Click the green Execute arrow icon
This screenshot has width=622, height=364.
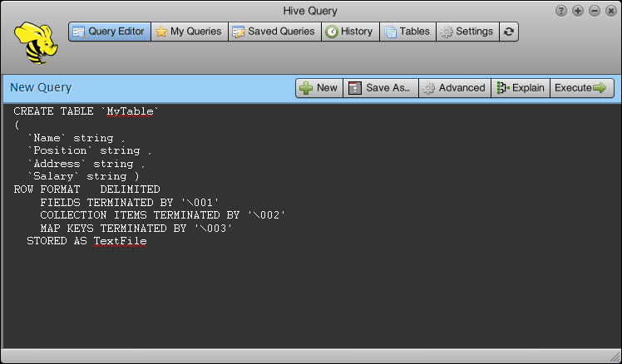tap(599, 88)
